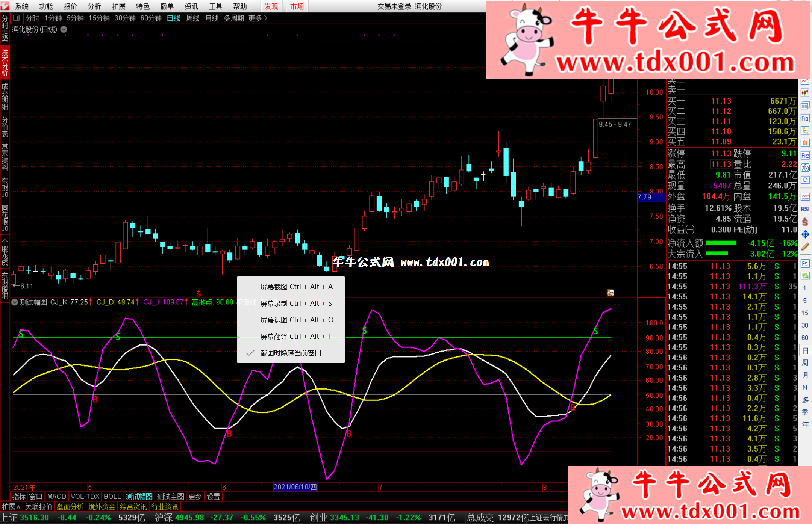This screenshot has width=812, height=524.
Task: Open 境外资金 bottom tab
Action: (x=101, y=507)
